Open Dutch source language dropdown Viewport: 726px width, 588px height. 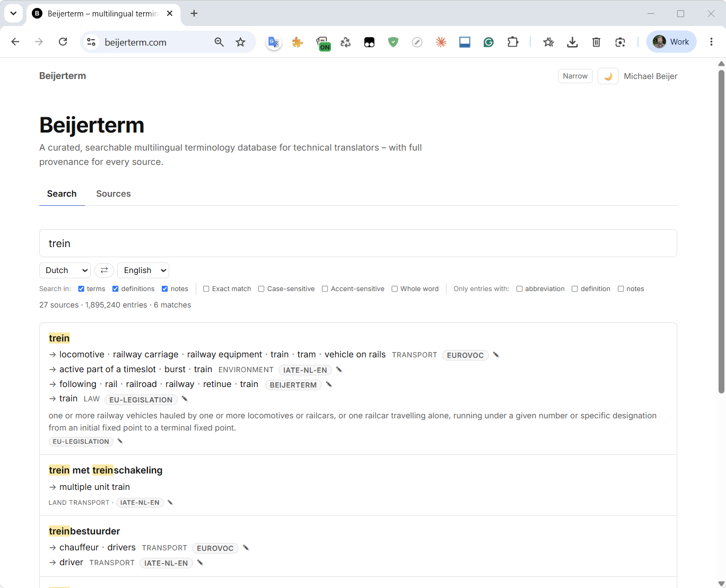[x=65, y=270]
